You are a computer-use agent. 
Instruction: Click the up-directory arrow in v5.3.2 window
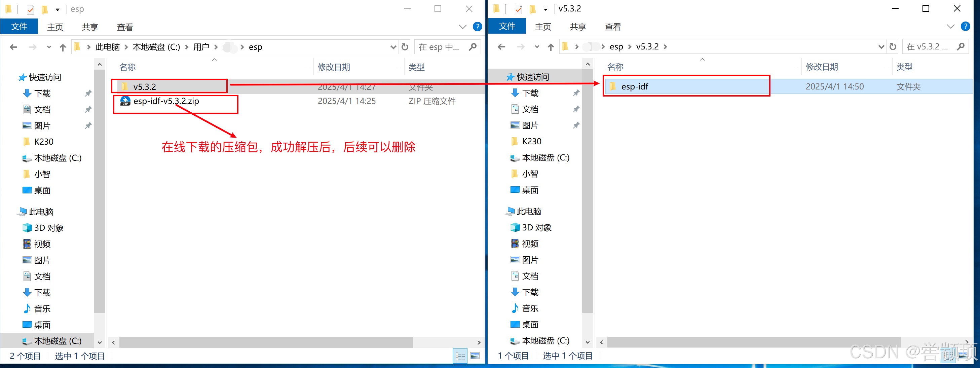click(x=551, y=47)
